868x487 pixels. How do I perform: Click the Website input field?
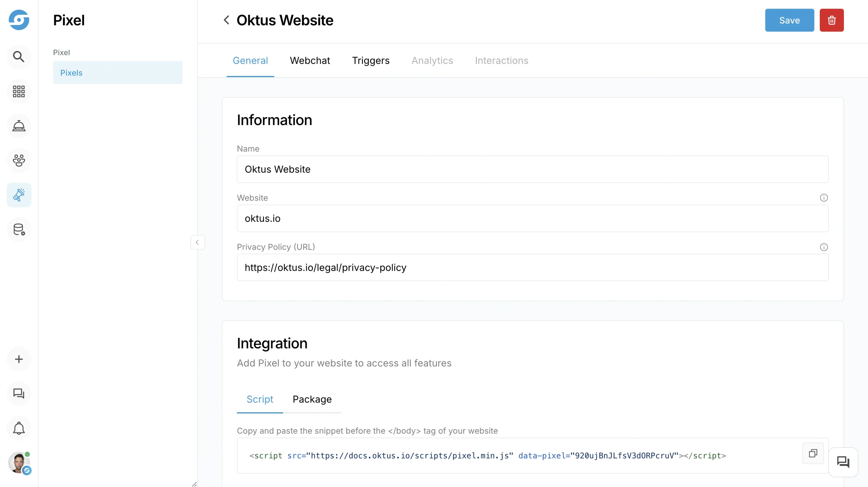coord(532,218)
